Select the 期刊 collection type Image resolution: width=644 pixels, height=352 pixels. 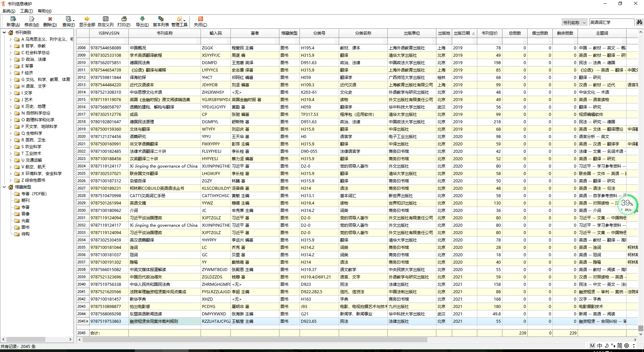(25, 201)
